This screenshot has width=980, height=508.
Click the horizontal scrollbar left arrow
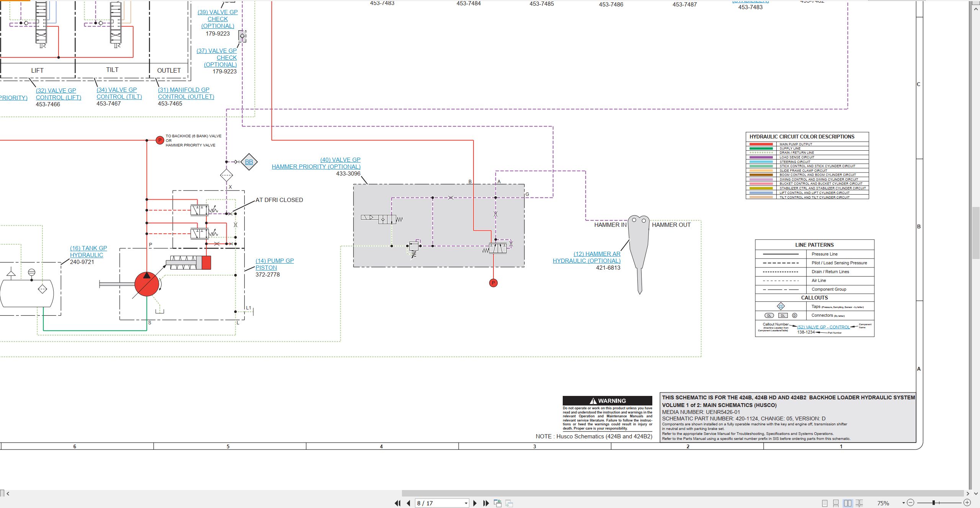point(8,493)
